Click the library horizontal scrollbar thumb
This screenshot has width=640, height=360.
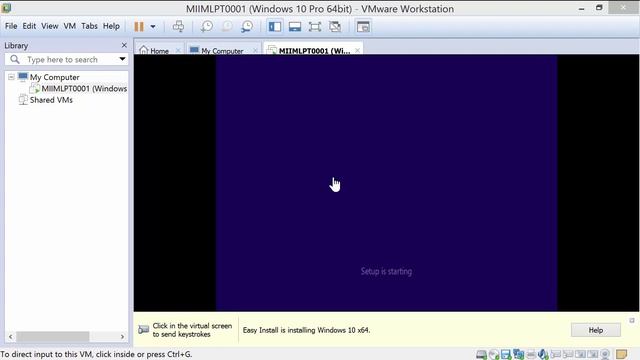tap(53, 337)
